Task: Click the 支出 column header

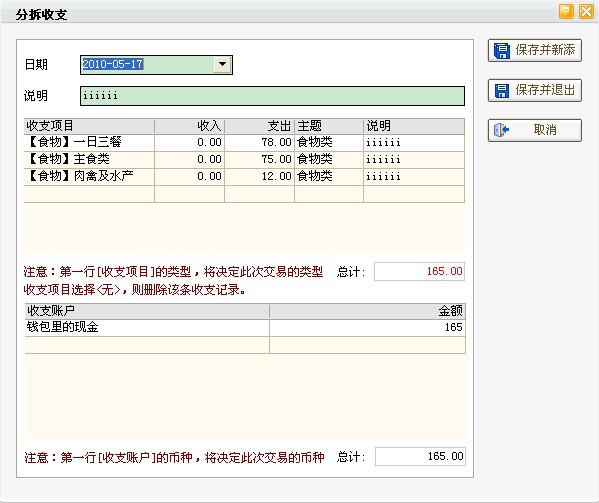Action: click(259, 126)
